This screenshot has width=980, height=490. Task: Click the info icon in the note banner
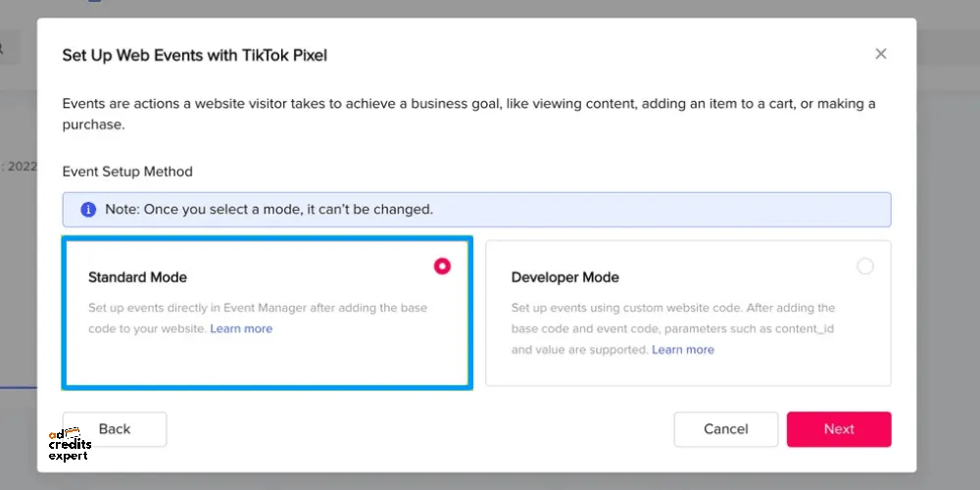89,210
